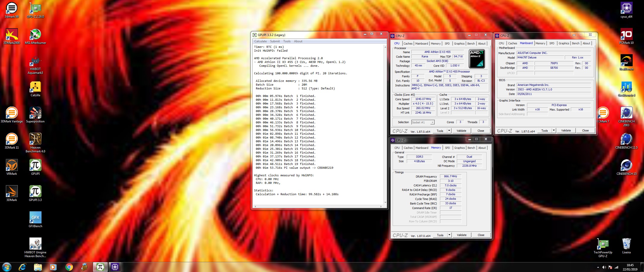
Task: Open the Calculate menu in GPUPI
Action: click(260, 41)
